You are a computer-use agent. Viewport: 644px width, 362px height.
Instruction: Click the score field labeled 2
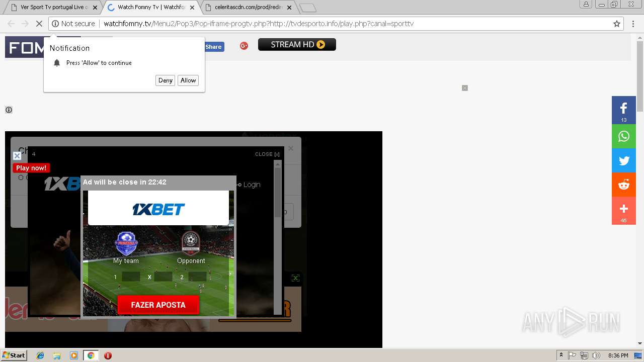point(197,277)
